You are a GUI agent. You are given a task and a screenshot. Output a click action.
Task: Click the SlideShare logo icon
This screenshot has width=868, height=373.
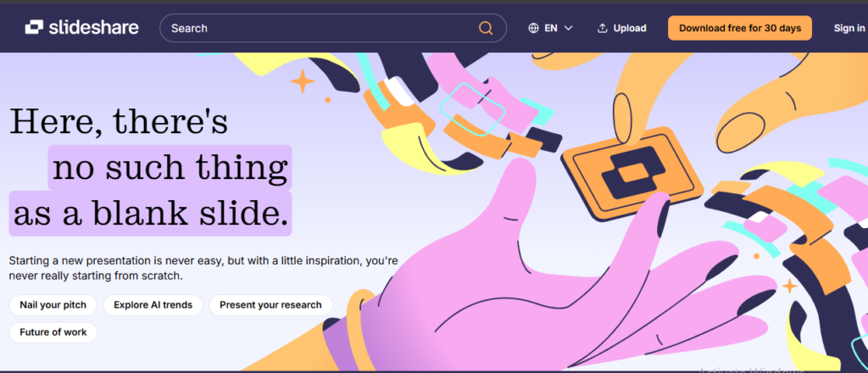point(34,27)
